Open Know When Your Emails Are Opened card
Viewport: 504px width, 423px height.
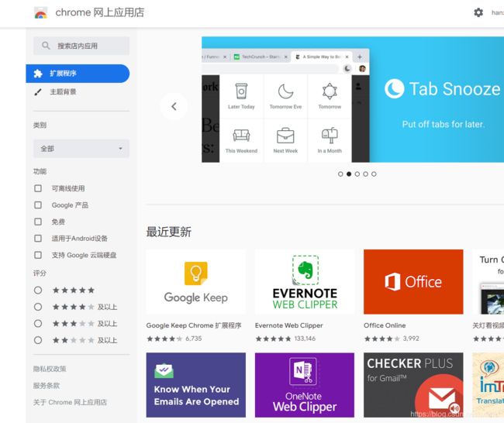tap(195, 385)
